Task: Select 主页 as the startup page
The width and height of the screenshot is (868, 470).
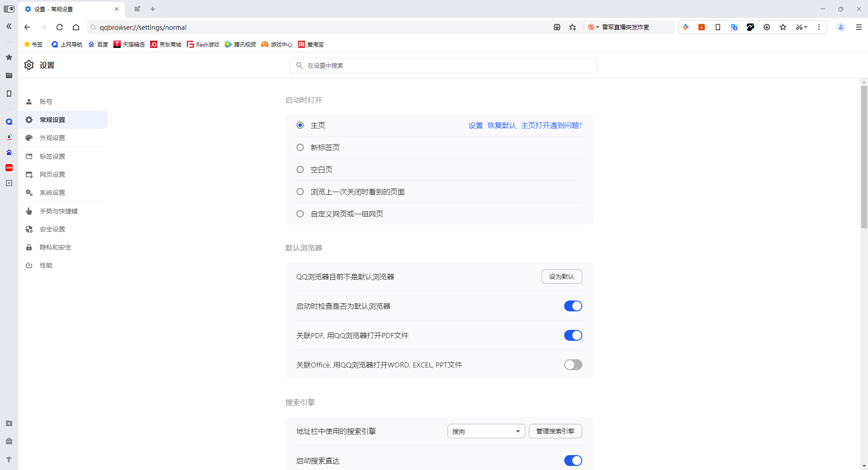Action: coord(300,125)
